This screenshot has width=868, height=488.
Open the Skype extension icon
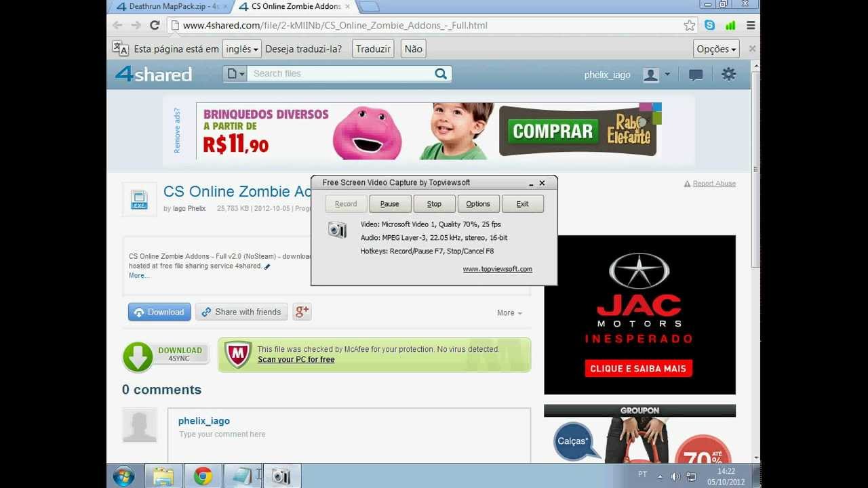click(710, 26)
